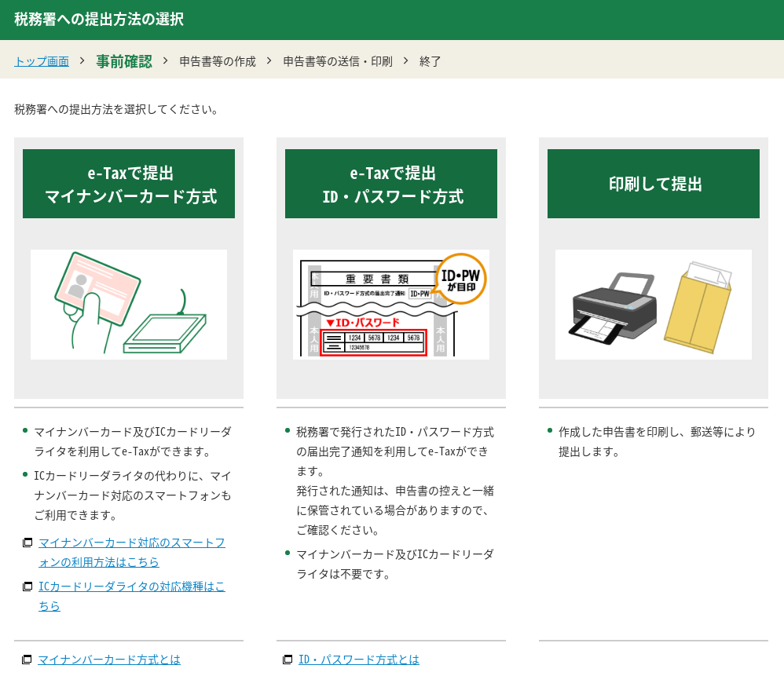Open the ID・パスワード方式とは link
Screen dimensions: 784x687
[x=358, y=660]
